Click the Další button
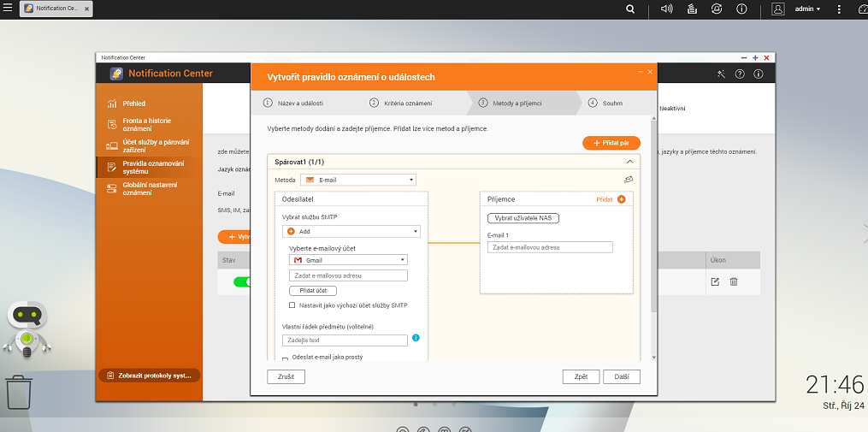 pyautogui.click(x=622, y=376)
